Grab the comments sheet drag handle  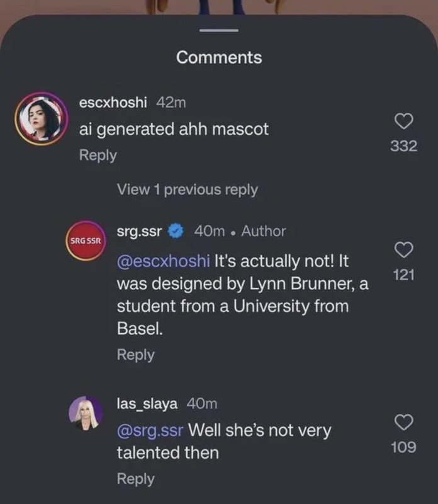(219, 30)
